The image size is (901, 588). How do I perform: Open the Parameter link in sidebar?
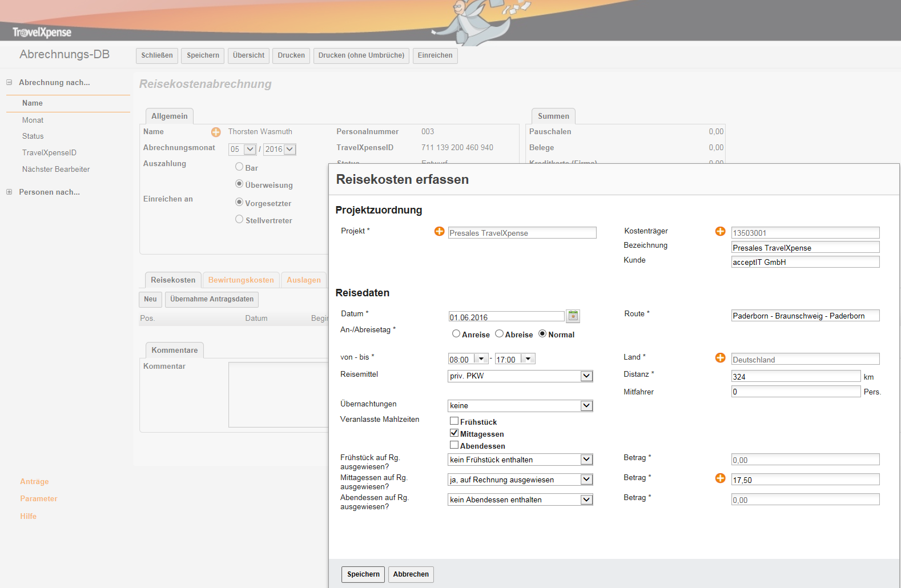tap(39, 498)
